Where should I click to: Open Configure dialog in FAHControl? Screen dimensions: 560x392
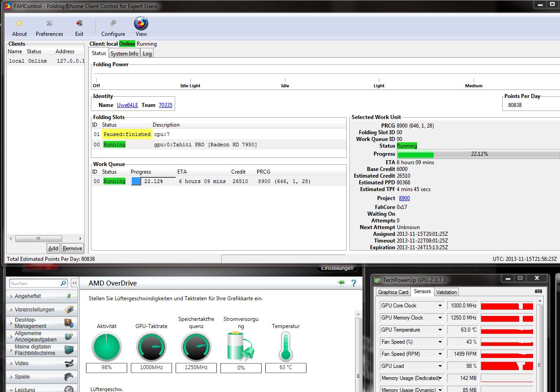[113, 28]
